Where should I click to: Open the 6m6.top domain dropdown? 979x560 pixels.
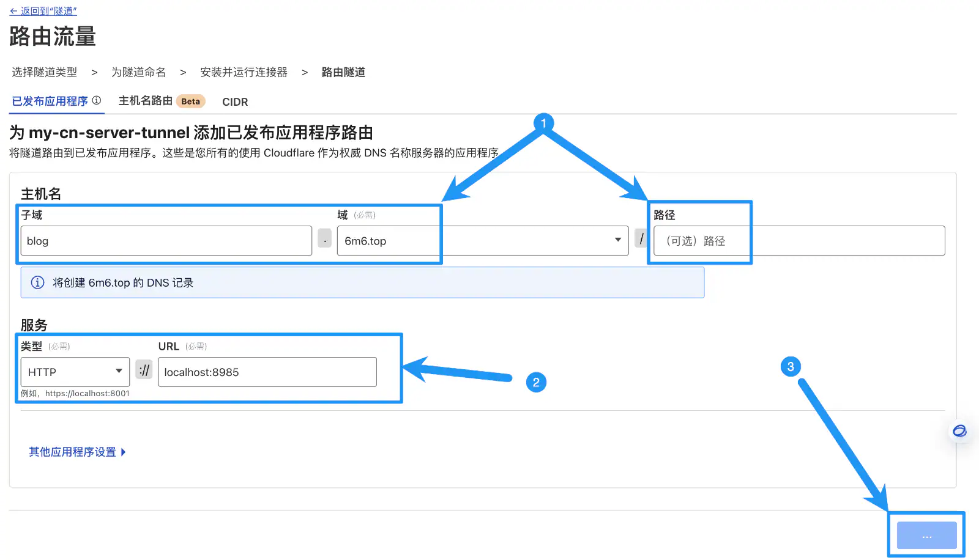coord(617,240)
